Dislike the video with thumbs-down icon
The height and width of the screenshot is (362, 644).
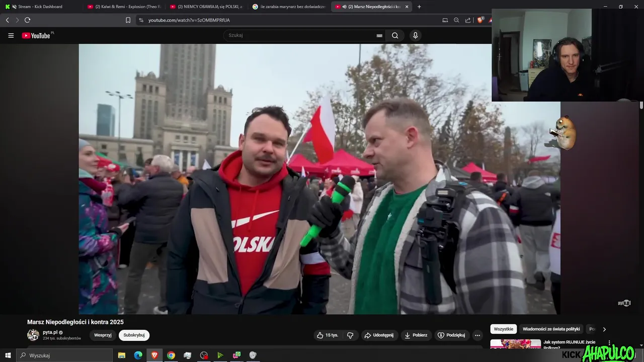(351, 335)
